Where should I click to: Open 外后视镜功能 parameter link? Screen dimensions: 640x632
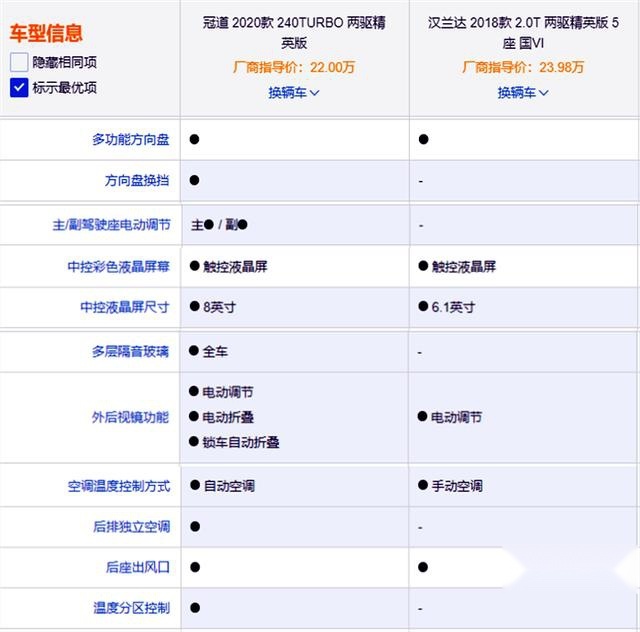130,417
